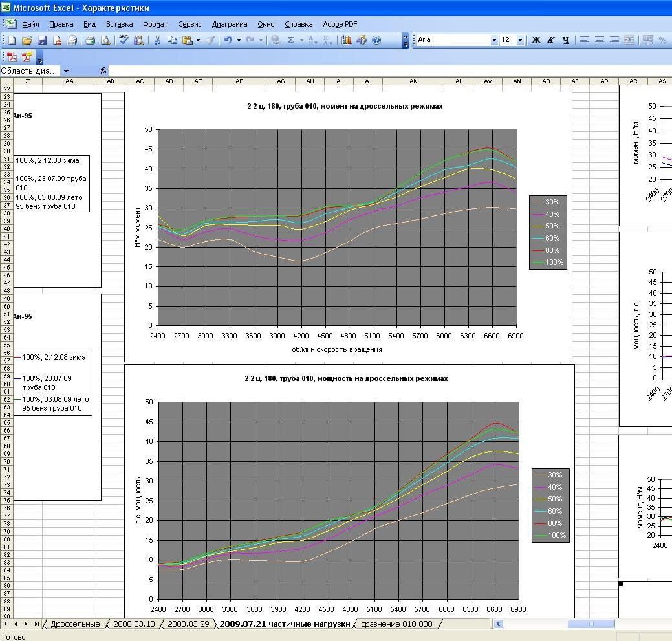The height and width of the screenshot is (641, 672).
Task: Sort descending with the Z-A icon
Action: tap(328, 40)
